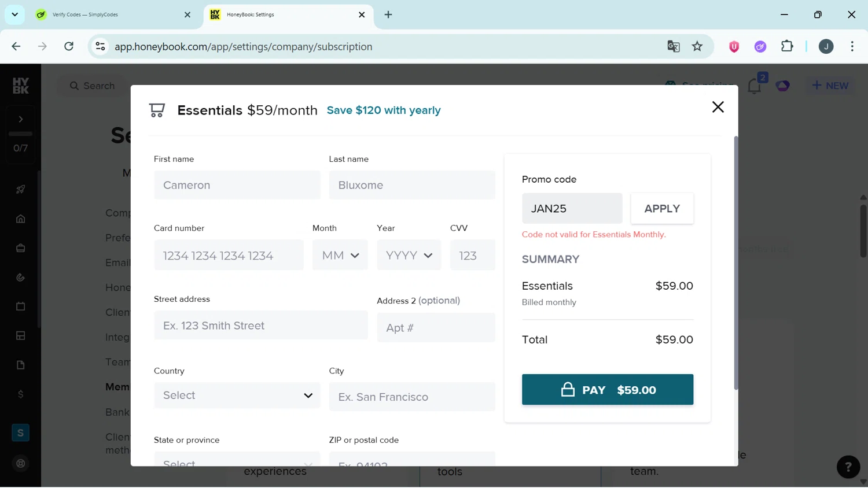Click the layout templates icon in sidebar
This screenshot has width=868, height=488.
point(21,336)
